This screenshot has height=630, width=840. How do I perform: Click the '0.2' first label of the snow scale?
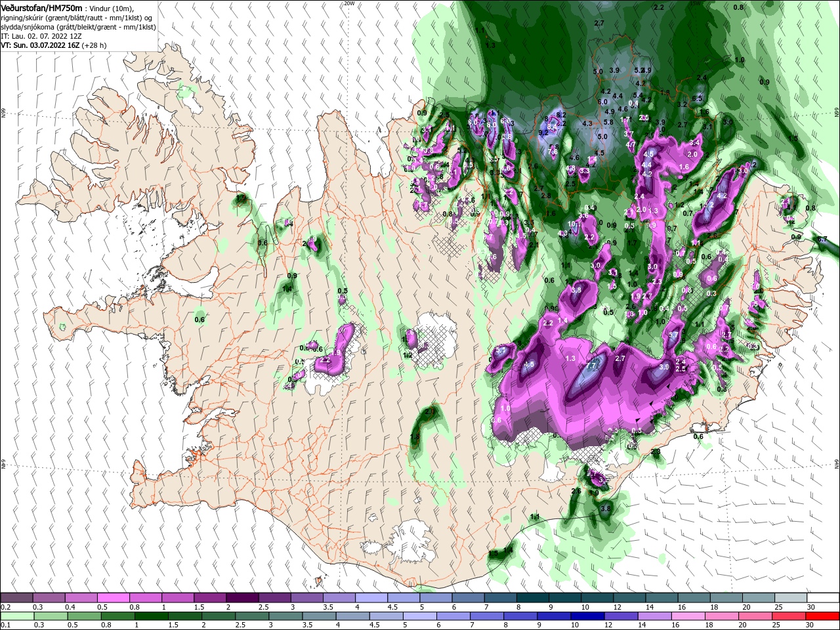(x=5, y=608)
